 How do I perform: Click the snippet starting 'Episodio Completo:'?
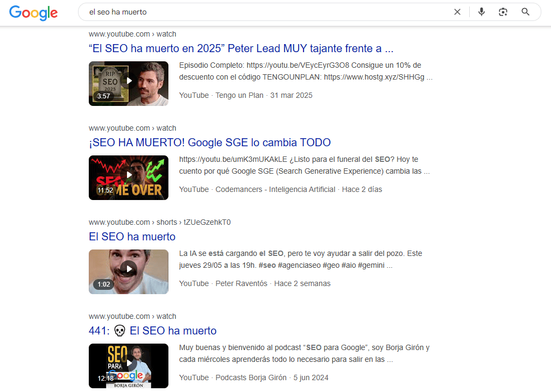click(306, 72)
